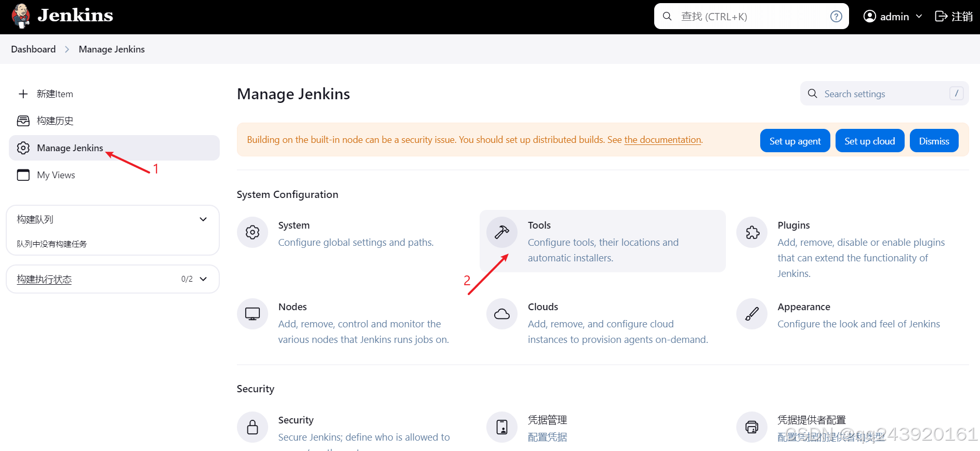Click the Search settings magnifier icon
Viewport: 980px width, 451px height.
click(813, 94)
